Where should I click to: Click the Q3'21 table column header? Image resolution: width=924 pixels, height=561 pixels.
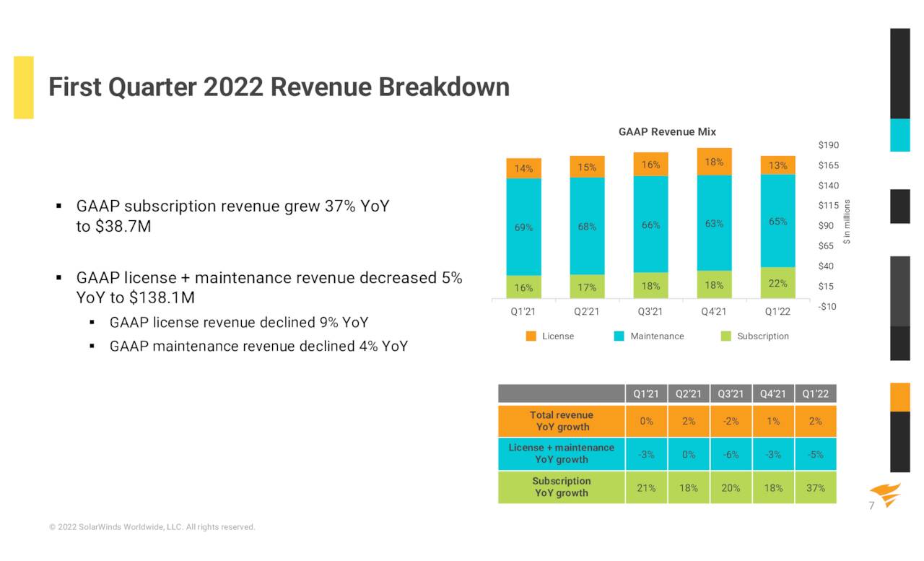[x=731, y=393]
